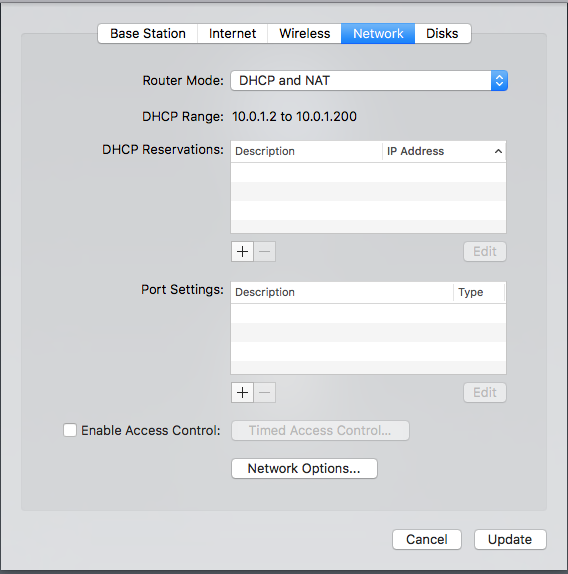Select the Wireless tab
The image size is (568, 574).
pyautogui.click(x=304, y=34)
